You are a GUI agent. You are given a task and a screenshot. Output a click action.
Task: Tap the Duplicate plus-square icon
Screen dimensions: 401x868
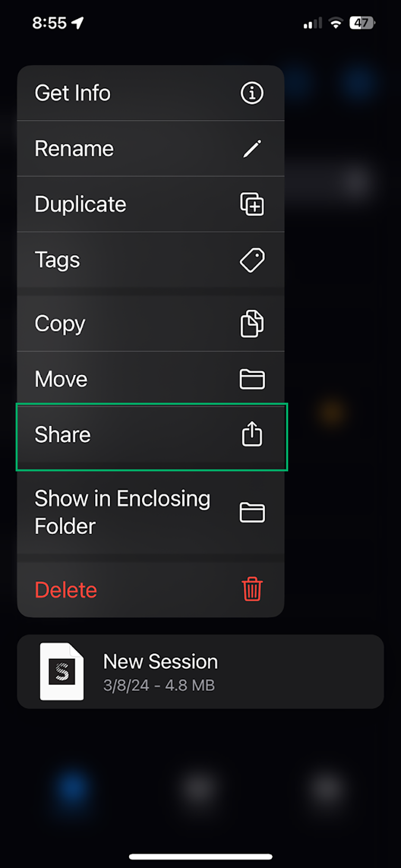(252, 204)
